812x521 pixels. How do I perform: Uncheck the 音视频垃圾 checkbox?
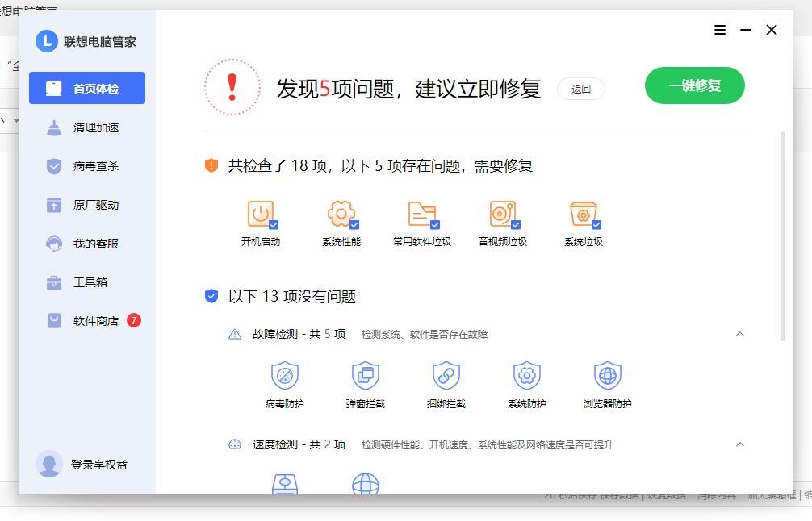coord(516,224)
